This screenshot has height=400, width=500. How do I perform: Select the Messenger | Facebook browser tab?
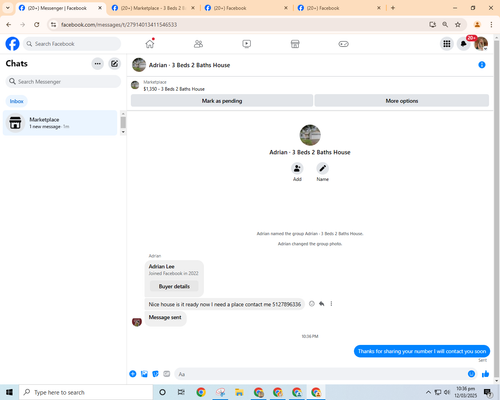pyautogui.click(x=60, y=8)
